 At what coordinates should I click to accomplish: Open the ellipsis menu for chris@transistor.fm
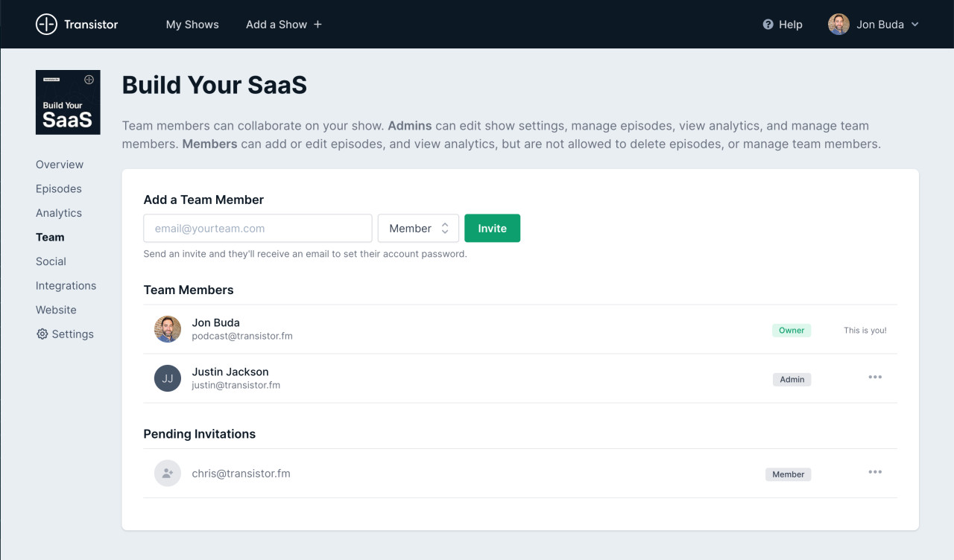(x=875, y=472)
